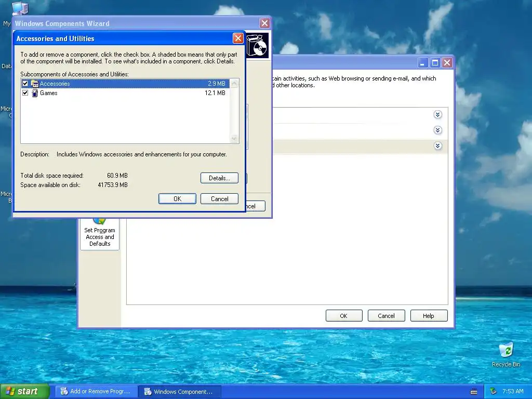Click subcomponents list scroll down arrow

(x=234, y=138)
